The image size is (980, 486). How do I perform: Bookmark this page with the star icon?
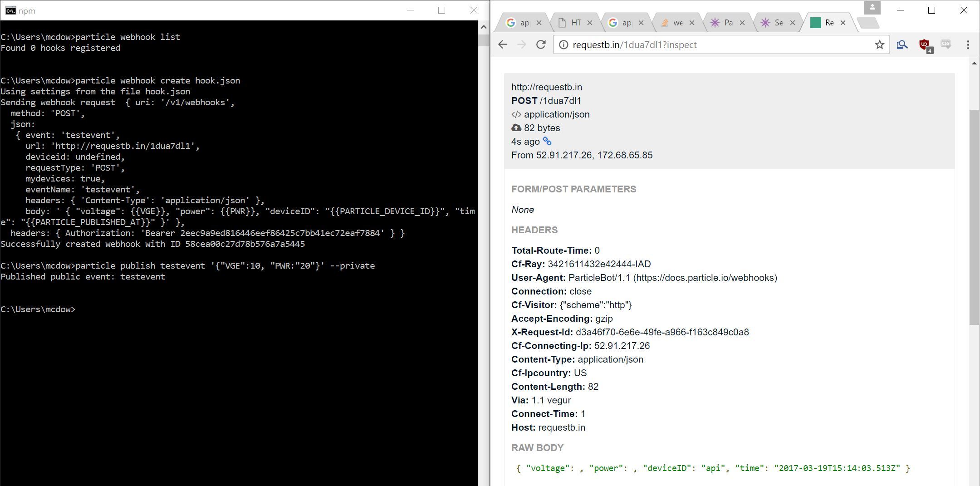pyautogui.click(x=879, y=44)
